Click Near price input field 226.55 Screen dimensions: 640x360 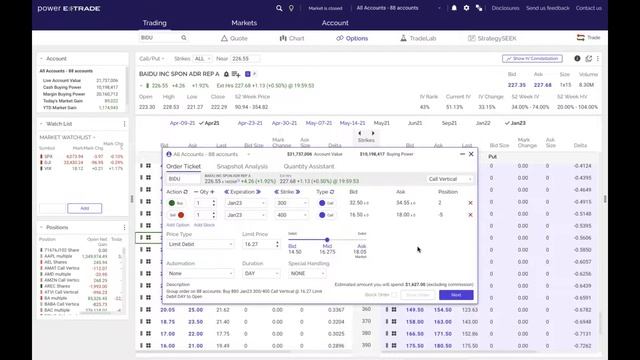[244, 59]
